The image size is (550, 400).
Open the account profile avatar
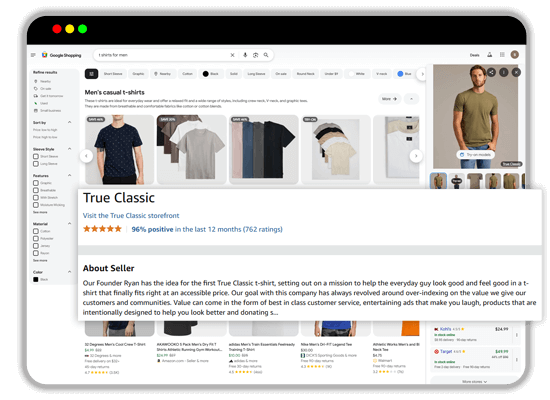pos(515,55)
